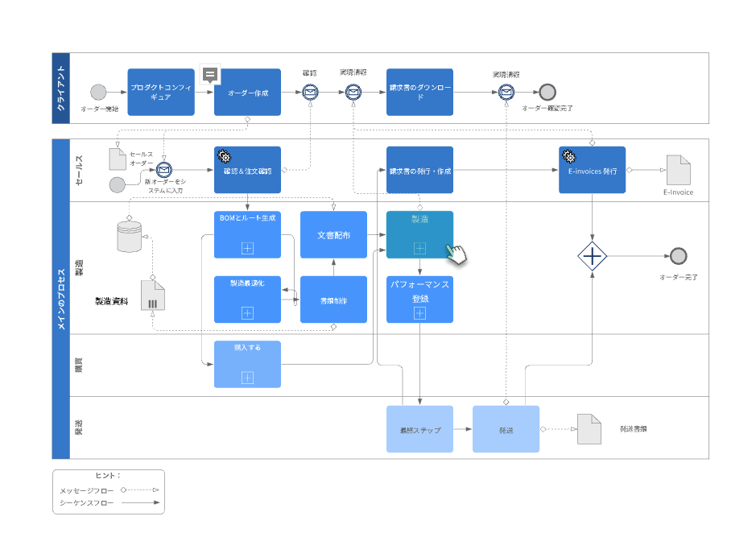The width and height of the screenshot is (756, 537).
Task: Expand the パフォーマンス登録 subprocess plus marker
Action: [x=419, y=312]
